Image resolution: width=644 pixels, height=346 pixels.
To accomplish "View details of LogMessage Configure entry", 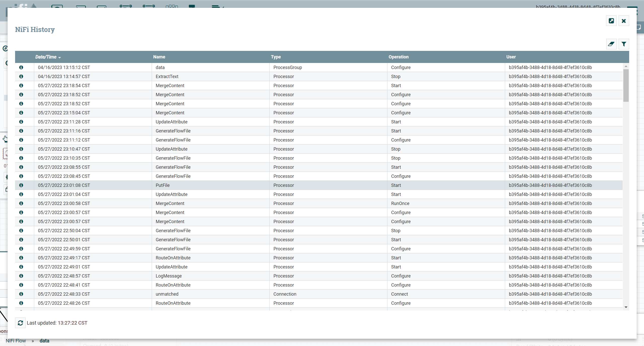I will click(x=21, y=276).
